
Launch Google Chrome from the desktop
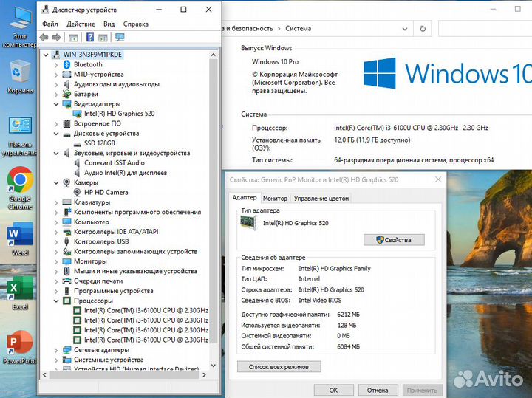(20, 188)
